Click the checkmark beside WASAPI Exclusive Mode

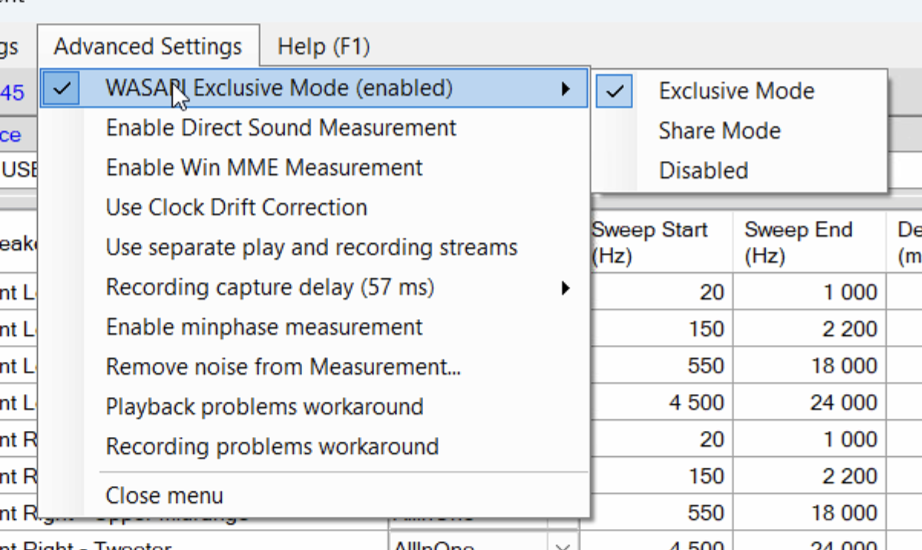coord(62,88)
